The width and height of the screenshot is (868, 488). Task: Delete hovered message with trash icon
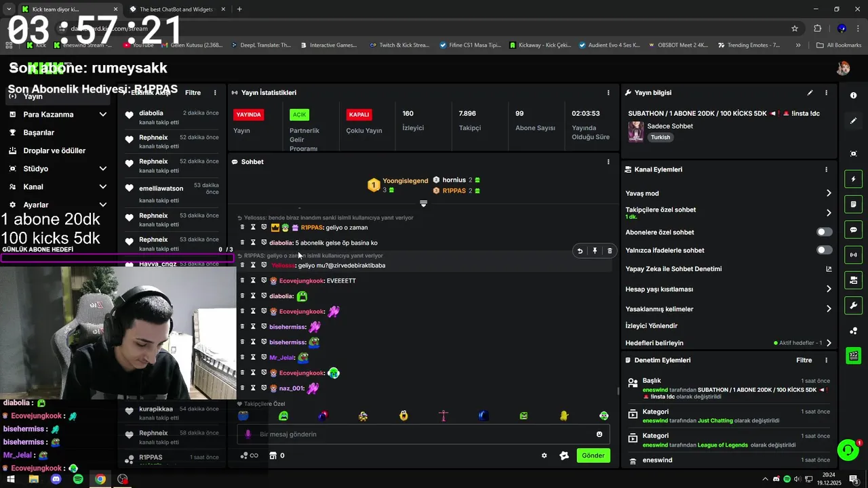point(610,251)
